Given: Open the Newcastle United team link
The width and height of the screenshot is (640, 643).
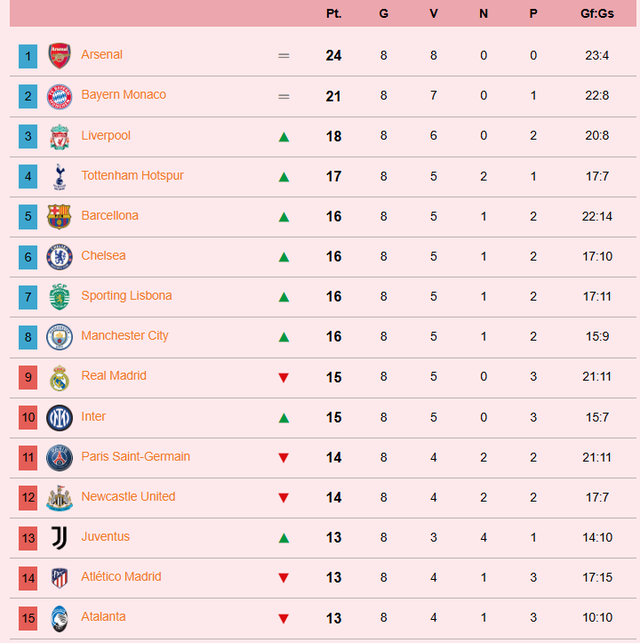Looking at the screenshot, I should (128, 497).
